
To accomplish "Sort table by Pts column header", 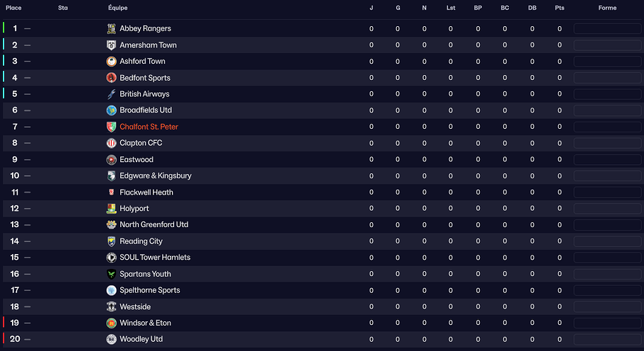I will (x=559, y=8).
